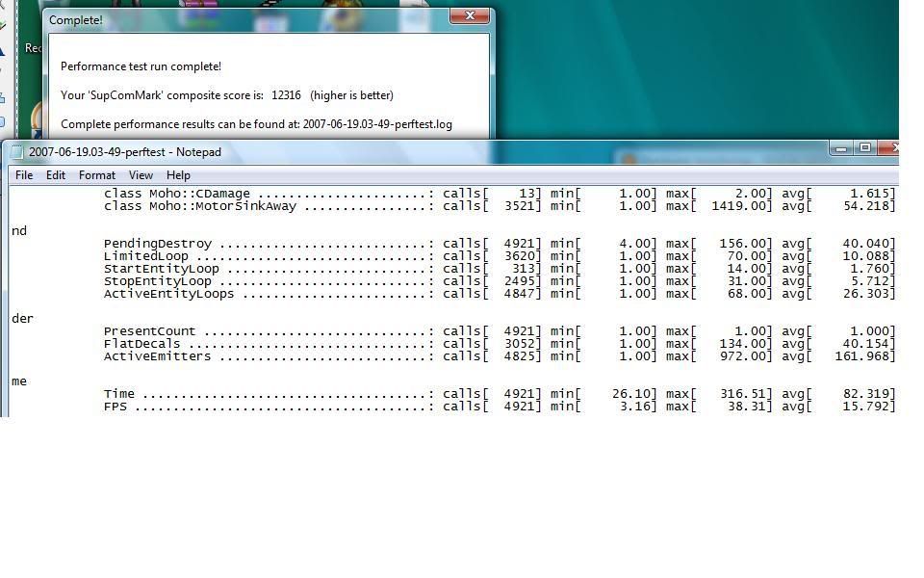Click the 'LimitedLoop' row label
The height and width of the screenshot is (578, 924).
pos(146,256)
